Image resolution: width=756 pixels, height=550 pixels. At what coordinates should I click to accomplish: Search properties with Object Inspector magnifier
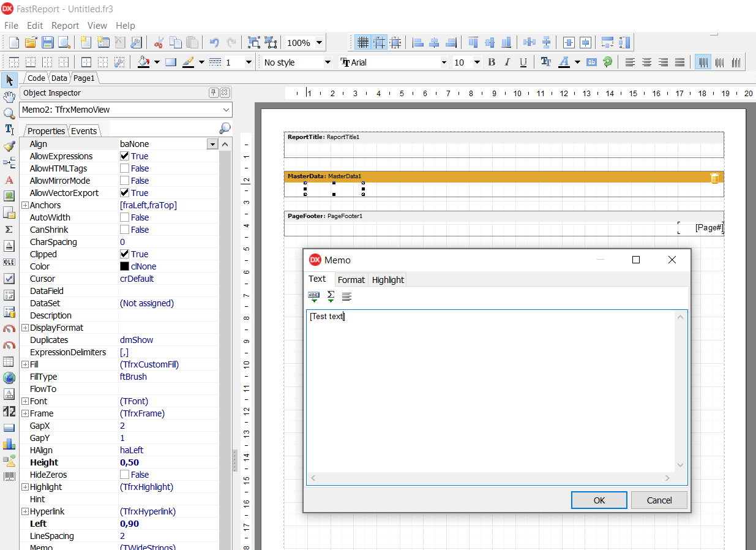click(x=225, y=128)
